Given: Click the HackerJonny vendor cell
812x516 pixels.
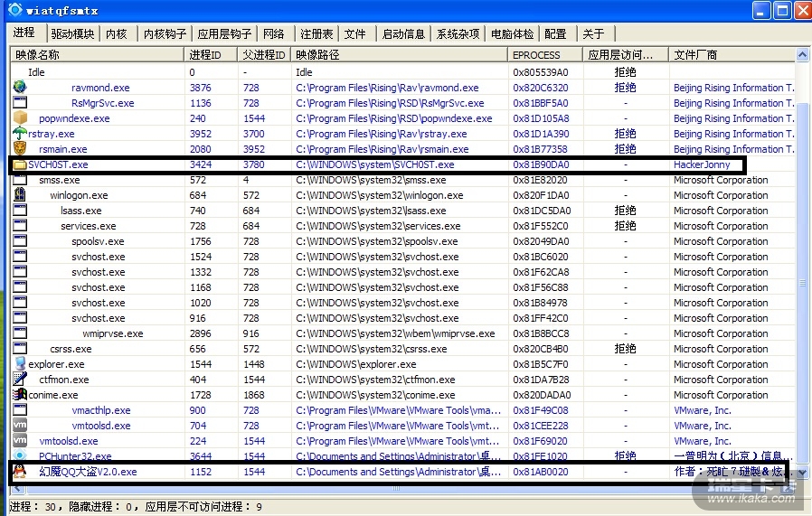Looking at the screenshot, I should [702, 164].
